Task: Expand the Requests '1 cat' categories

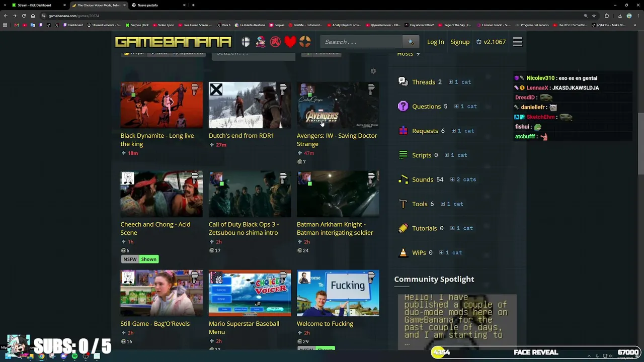Action: [x=463, y=131]
